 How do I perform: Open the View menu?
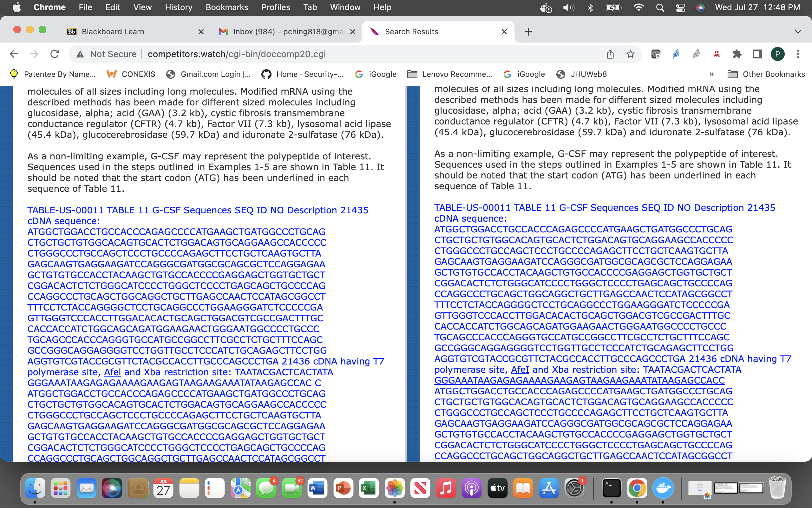(142, 7)
